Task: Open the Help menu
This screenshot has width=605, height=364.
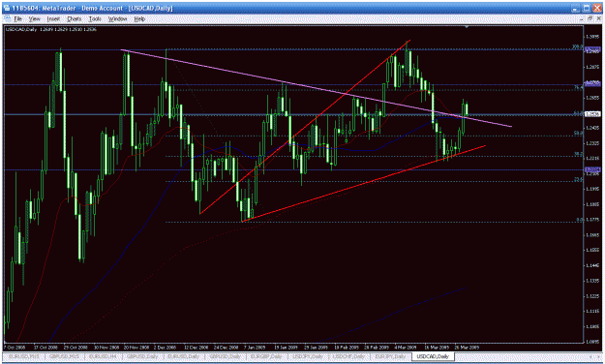Action: point(139,18)
